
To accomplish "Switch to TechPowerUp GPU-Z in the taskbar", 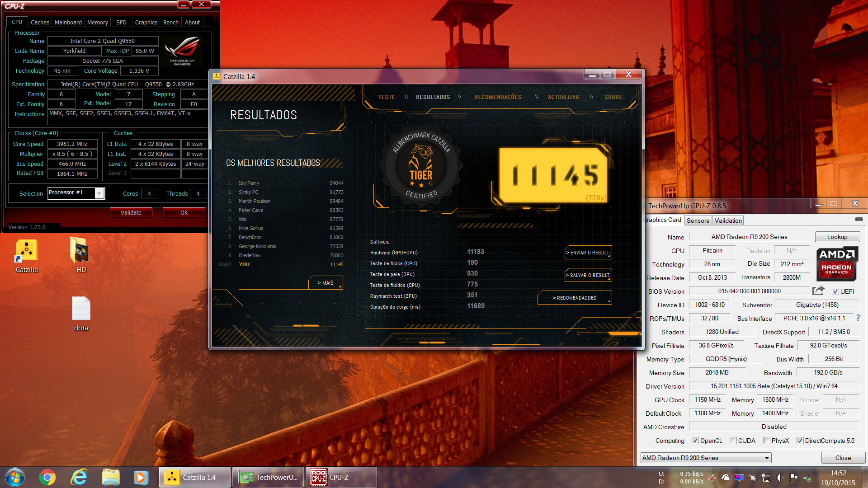I will point(269,477).
